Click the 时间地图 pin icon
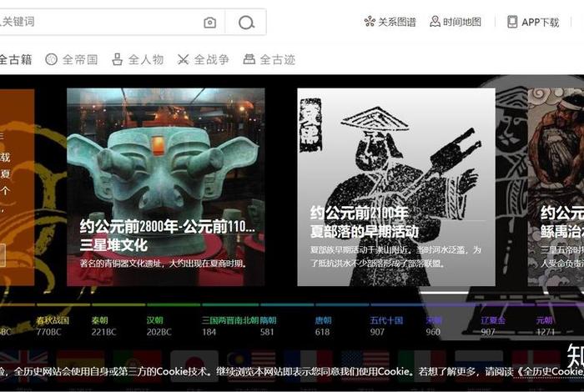This screenshot has height=392, width=584. (x=435, y=22)
